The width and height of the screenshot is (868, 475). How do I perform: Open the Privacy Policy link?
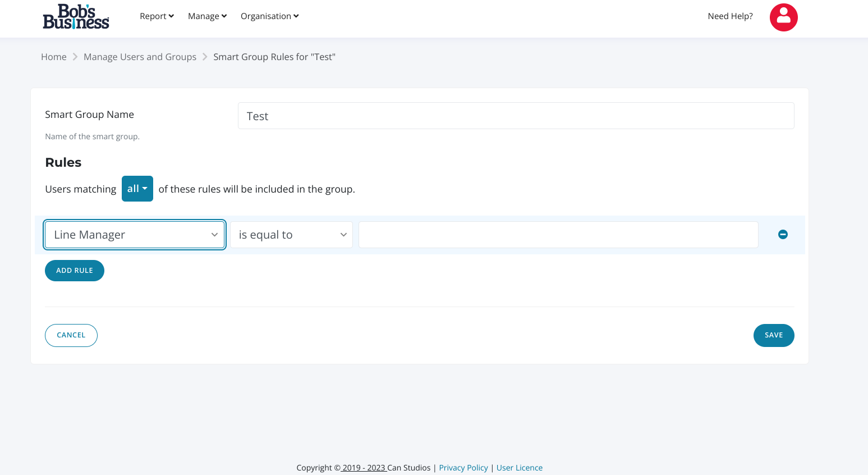click(x=463, y=468)
